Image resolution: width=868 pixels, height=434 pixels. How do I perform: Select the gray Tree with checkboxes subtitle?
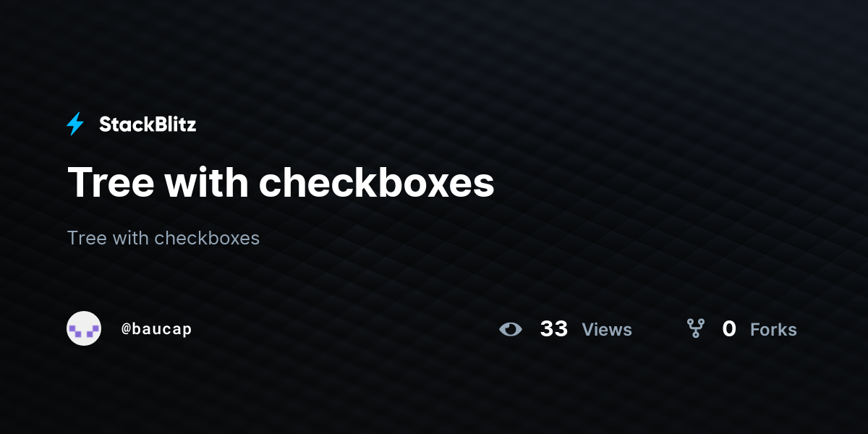[x=163, y=237]
